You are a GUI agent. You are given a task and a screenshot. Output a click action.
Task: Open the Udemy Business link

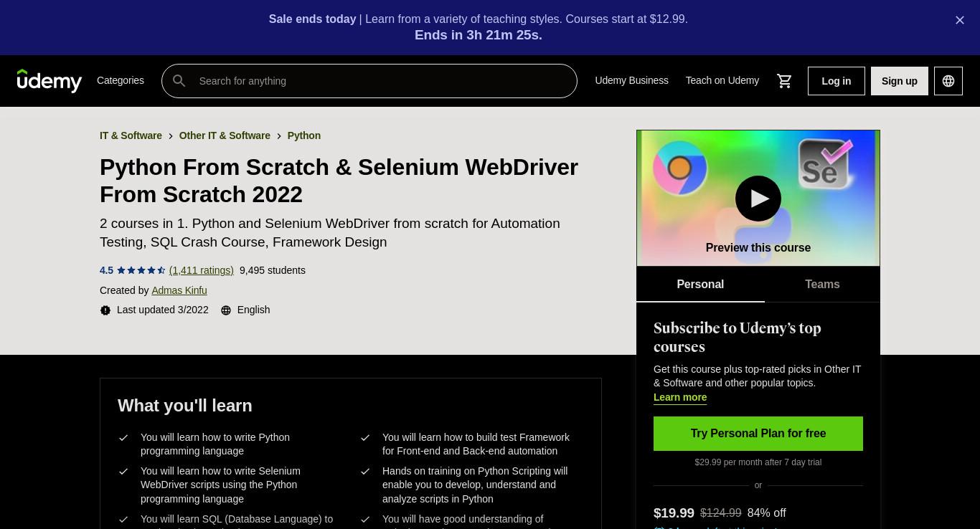pyautogui.click(x=631, y=80)
